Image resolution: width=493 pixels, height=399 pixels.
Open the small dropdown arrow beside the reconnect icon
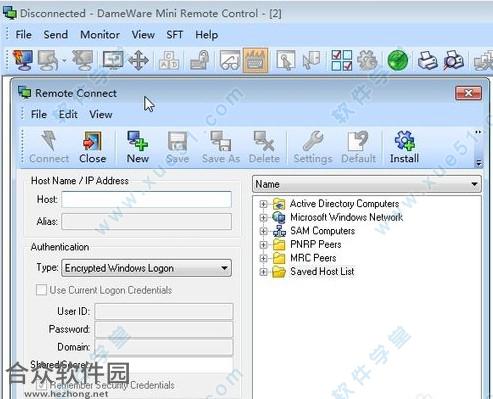pos(64,61)
